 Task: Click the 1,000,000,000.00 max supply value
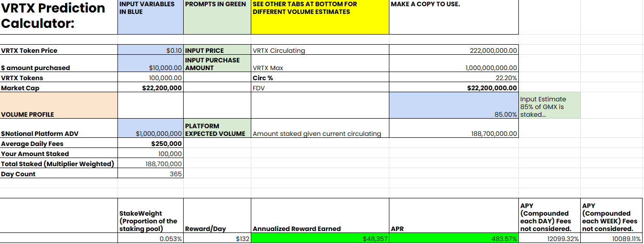click(x=454, y=64)
